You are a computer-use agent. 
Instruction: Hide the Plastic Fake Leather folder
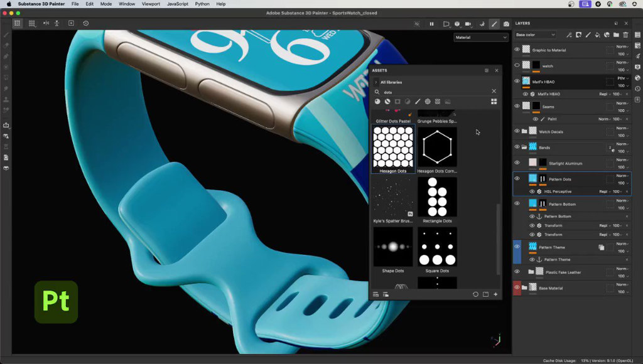pos(517,271)
